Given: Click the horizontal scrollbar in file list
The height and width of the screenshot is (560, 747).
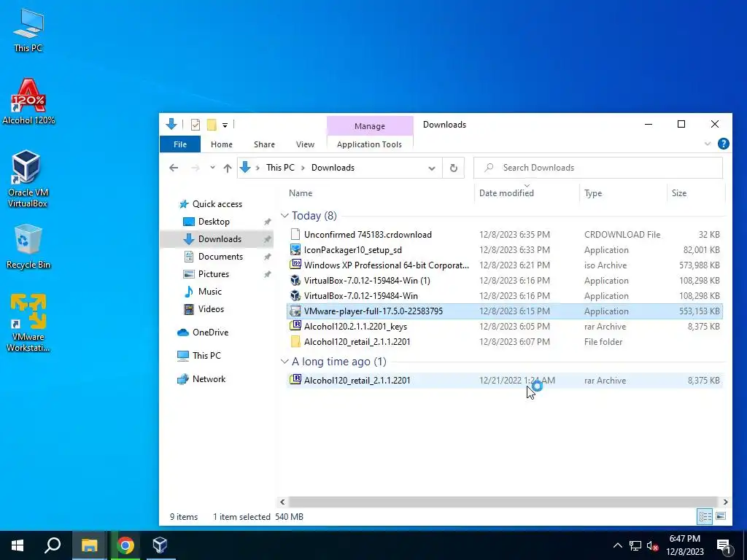Looking at the screenshot, I should (x=503, y=502).
